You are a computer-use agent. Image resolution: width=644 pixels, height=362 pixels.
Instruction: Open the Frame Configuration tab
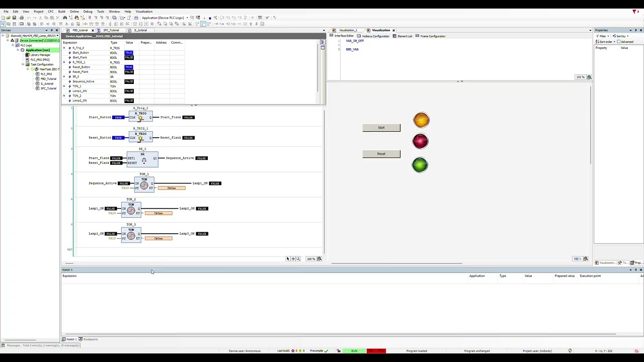click(431, 36)
